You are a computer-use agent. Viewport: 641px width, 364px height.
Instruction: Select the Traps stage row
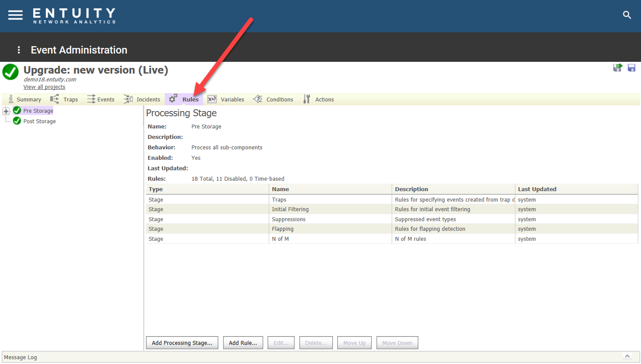coord(392,200)
